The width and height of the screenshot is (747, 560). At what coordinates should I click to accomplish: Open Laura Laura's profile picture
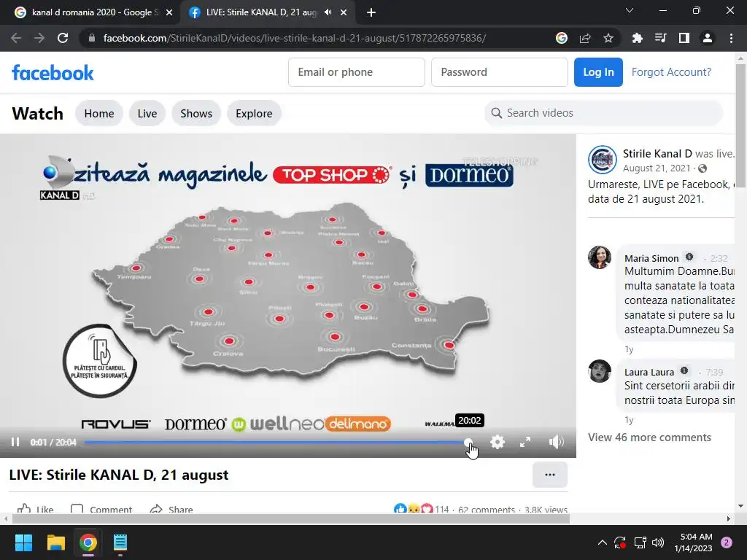coord(600,371)
